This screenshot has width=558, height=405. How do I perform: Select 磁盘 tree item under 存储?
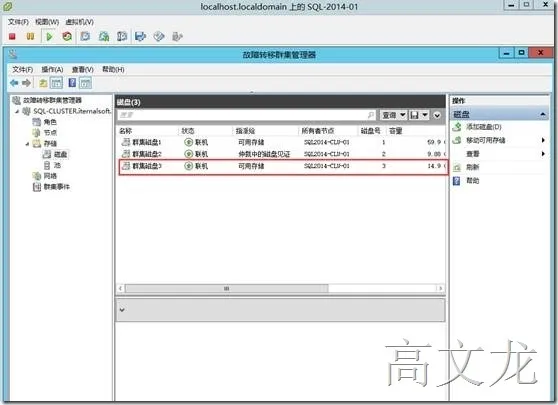[x=60, y=154]
